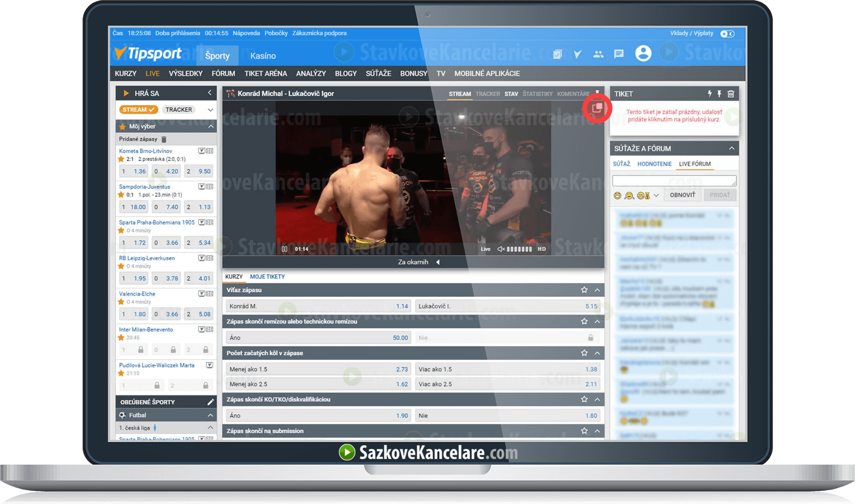The width and height of the screenshot is (855, 504).
Task: Open the Zákaznícka podpora link
Action: (x=319, y=33)
